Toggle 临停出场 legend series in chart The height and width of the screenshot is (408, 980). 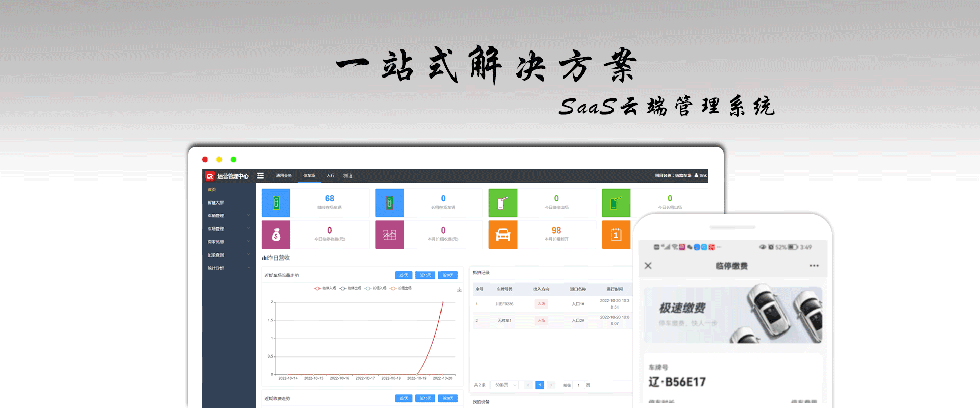point(351,288)
